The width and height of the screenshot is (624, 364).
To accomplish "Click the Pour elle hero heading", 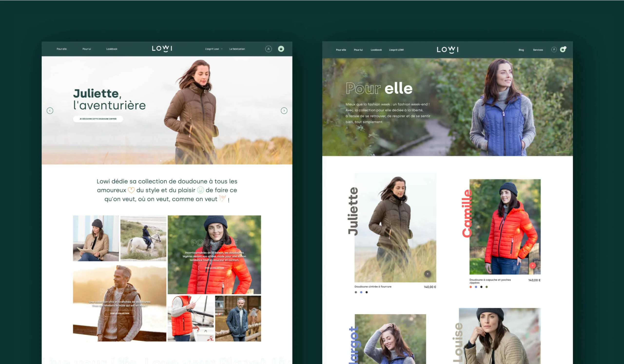I will point(379,88).
